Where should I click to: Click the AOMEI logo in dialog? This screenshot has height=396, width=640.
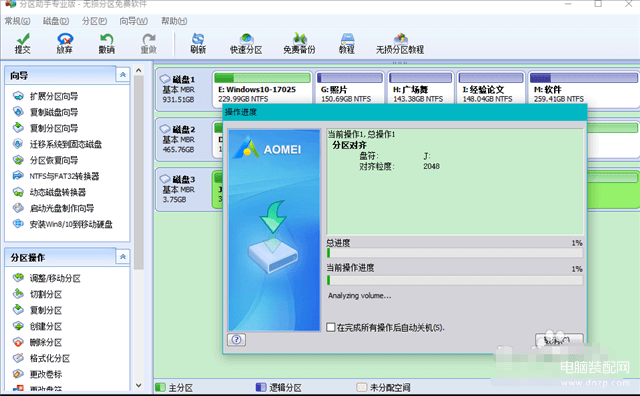pos(268,149)
